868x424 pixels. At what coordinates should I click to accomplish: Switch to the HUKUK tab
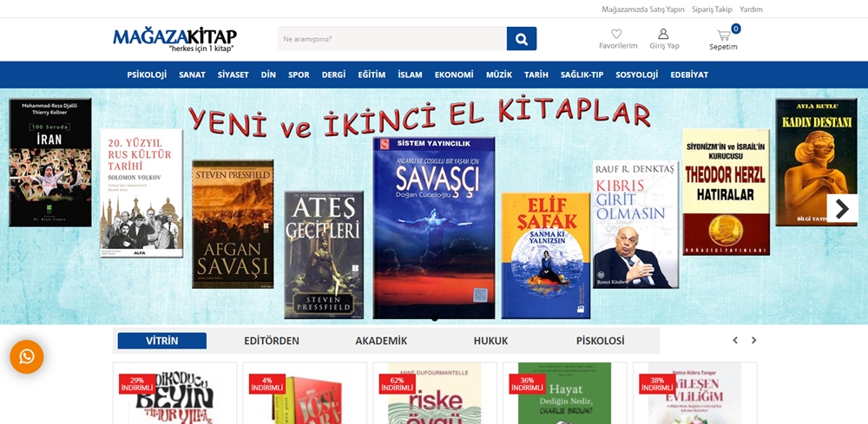[490, 341]
